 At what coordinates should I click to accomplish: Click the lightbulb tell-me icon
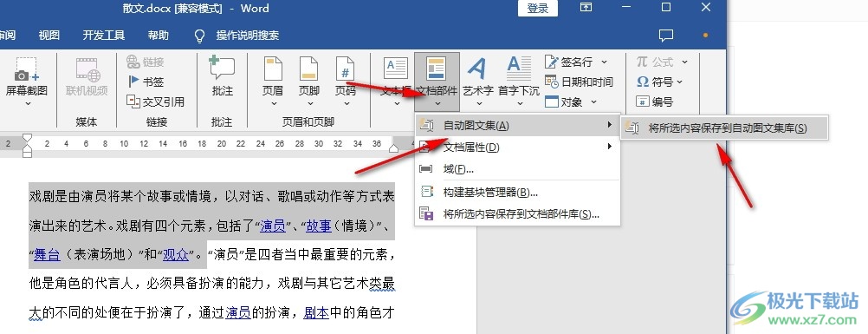point(200,36)
